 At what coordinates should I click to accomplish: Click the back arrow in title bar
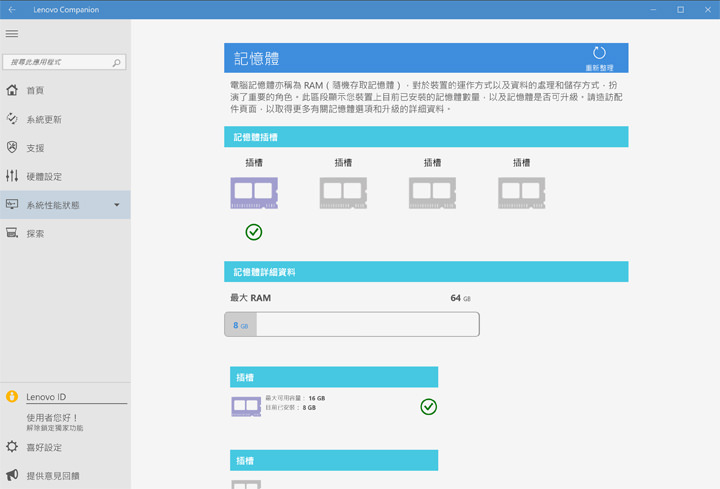(12, 10)
